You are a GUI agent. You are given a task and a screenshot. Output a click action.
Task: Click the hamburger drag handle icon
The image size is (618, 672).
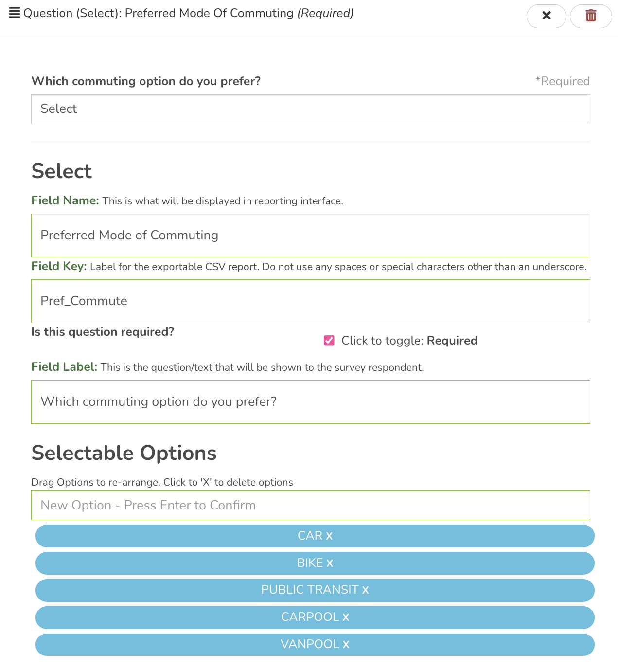coord(15,13)
